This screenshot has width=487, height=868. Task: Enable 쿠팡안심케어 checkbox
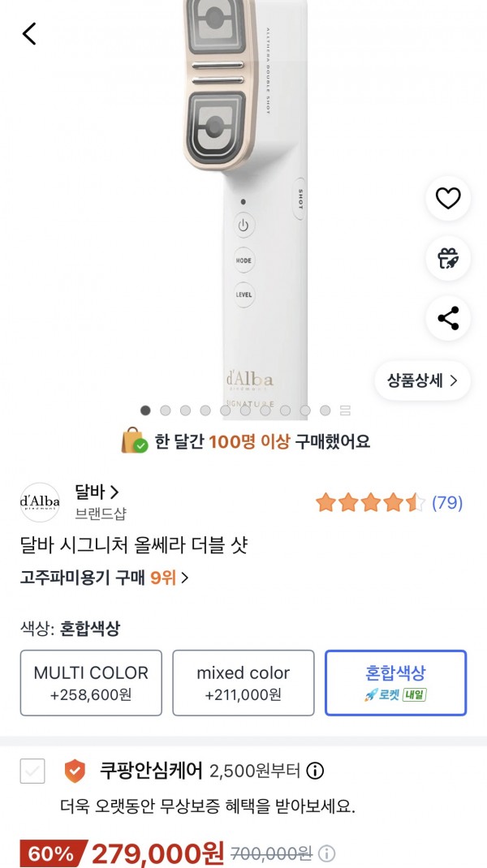pos(32,771)
